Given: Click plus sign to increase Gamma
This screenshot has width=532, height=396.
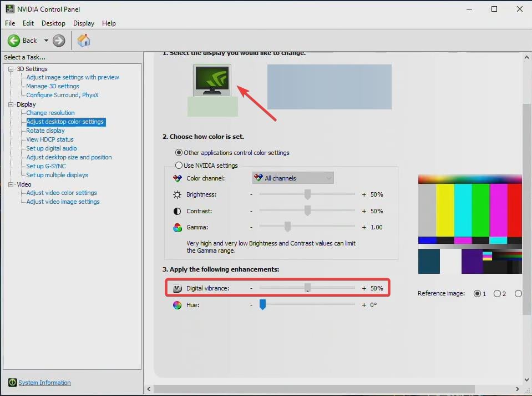Looking at the screenshot, I should (x=364, y=227).
